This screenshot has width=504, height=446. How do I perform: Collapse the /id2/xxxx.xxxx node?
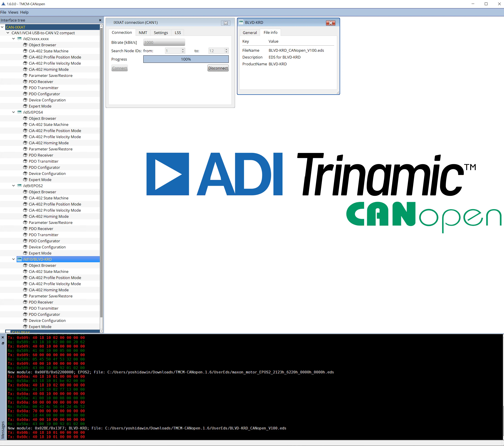tap(14, 39)
